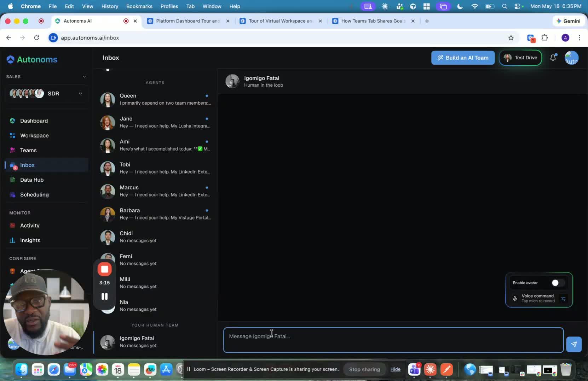Open the Profiles menu in menu bar

click(169, 6)
